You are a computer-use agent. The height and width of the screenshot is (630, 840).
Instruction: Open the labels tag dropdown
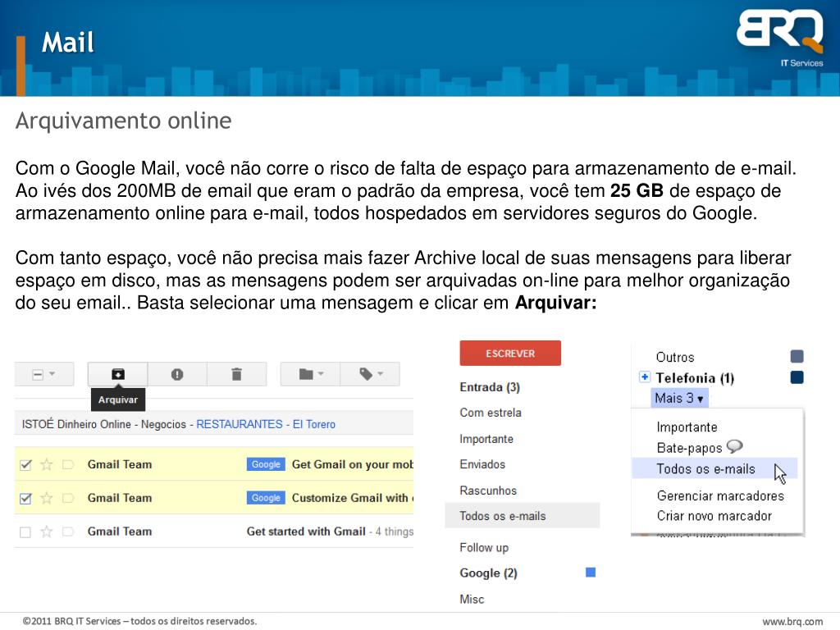pos(370,374)
